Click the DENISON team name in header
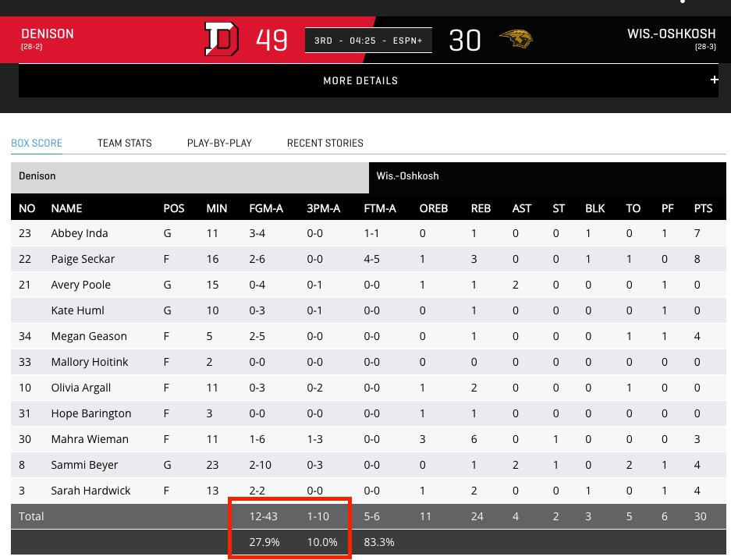 click(47, 34)
